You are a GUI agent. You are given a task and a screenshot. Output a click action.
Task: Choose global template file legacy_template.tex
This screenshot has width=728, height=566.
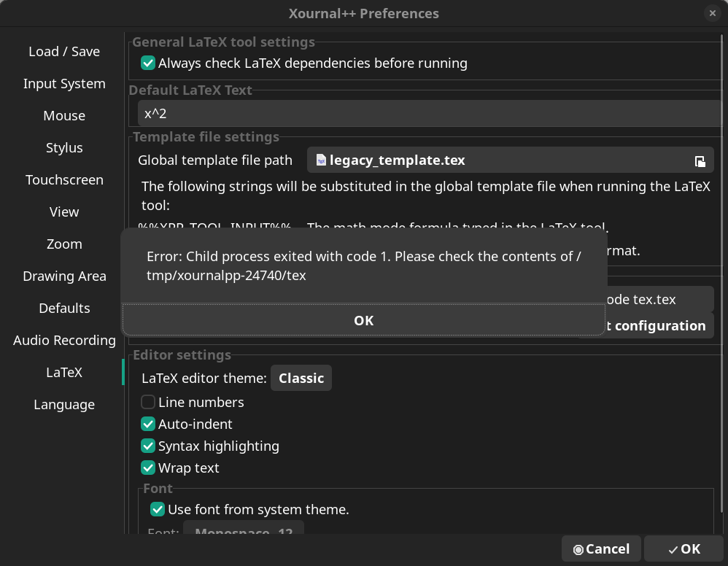pyautogui.click(x=510, y=160)
